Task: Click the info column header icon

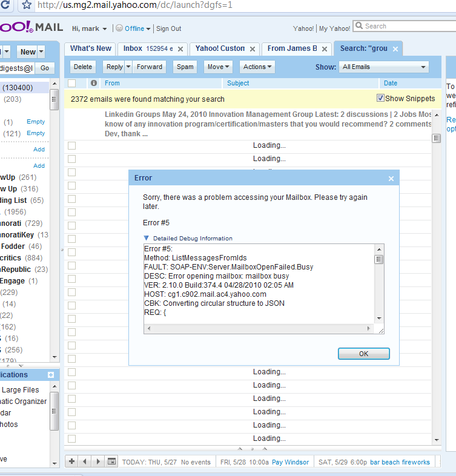Action: pos(94,83)
